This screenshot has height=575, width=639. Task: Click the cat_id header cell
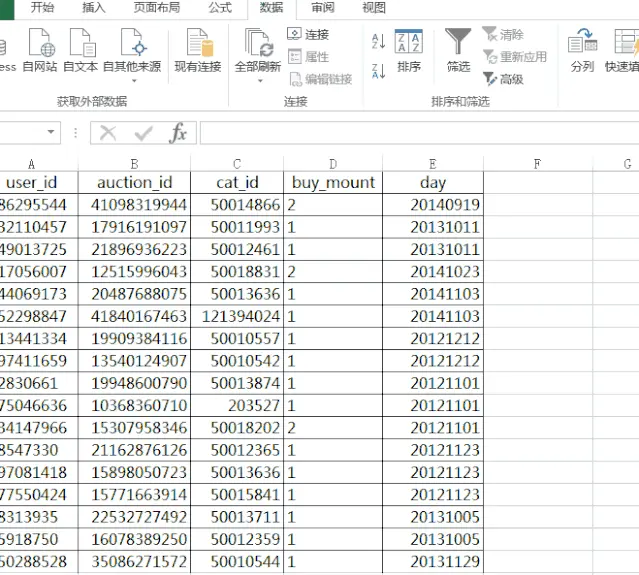[x=237, y=182]
